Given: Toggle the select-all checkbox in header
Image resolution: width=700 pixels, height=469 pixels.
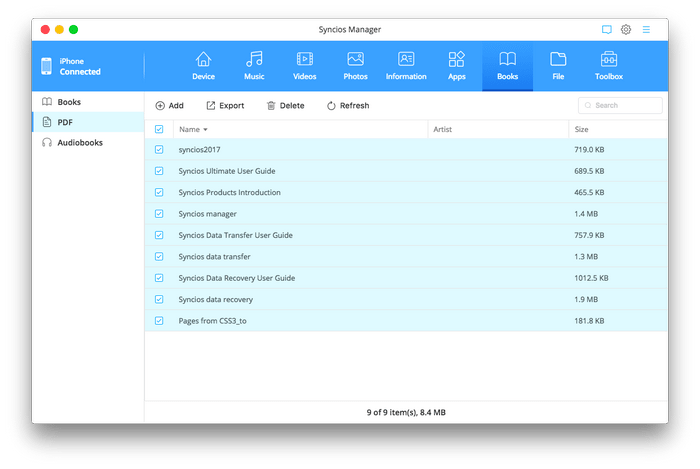Looking at the screenshot, I should (x=159, y=129).
